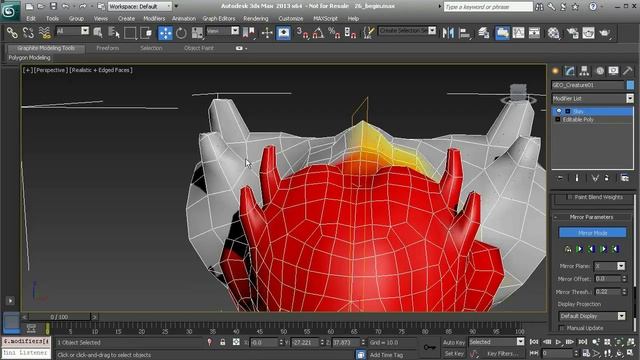The image size is (640, 360).
Task: Open the Edit menu
Action: coord(31,18)
